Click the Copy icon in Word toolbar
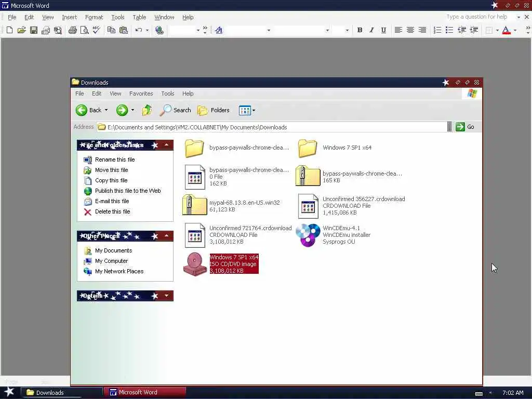This screenshot has width=532, height=399. click(x=111, y=30)
